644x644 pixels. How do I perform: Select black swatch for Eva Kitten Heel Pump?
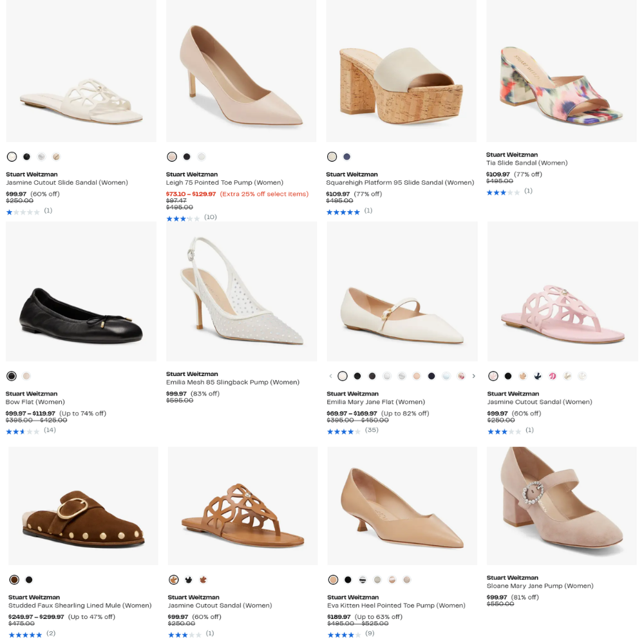(x=348, y=580)
